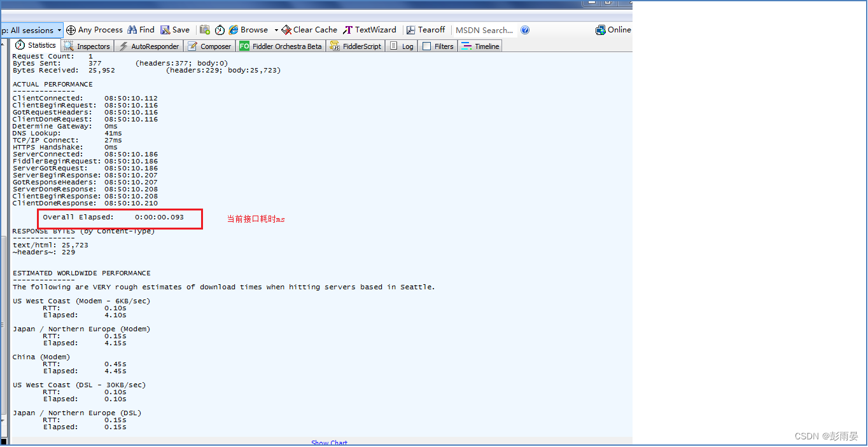Expand the Browse dropdown arrow
868x447 pixels.
tap(276, 30)
